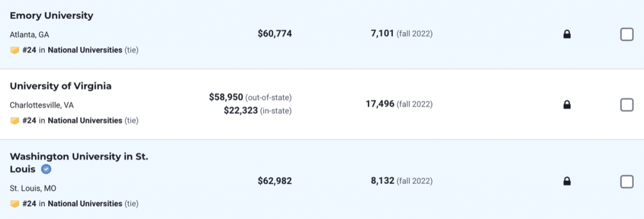Click the blue verified badge next to Louis
This screenshot has width=644, height=219.
(x=47, y=169)
